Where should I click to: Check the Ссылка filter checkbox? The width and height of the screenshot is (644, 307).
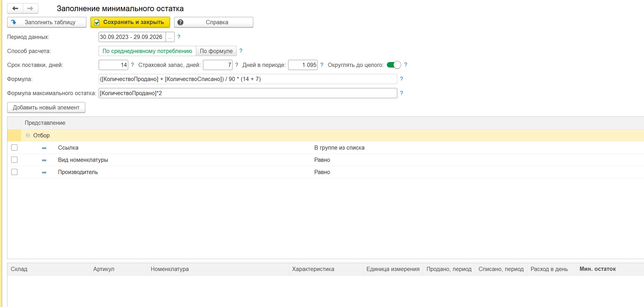(x=14, y=148)
